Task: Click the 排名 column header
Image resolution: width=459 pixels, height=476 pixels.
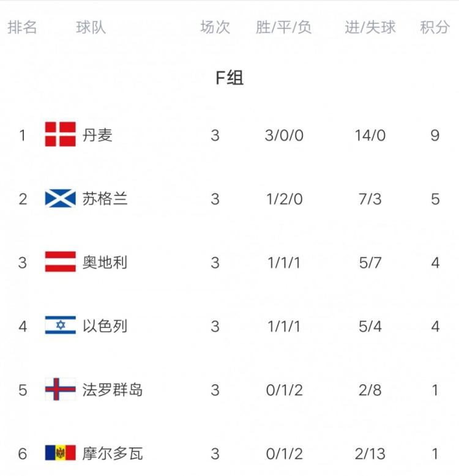Action: click(x=23, y=28)
